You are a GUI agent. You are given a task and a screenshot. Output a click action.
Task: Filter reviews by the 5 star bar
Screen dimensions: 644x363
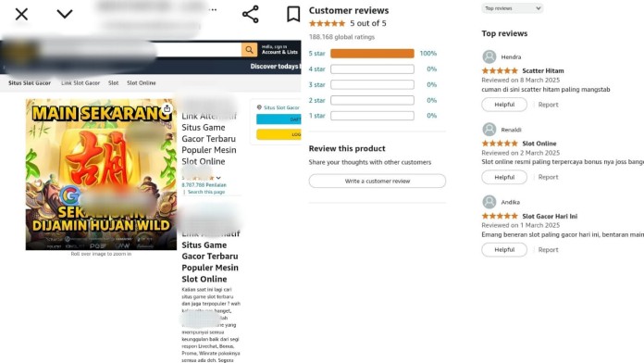(372, 54)
